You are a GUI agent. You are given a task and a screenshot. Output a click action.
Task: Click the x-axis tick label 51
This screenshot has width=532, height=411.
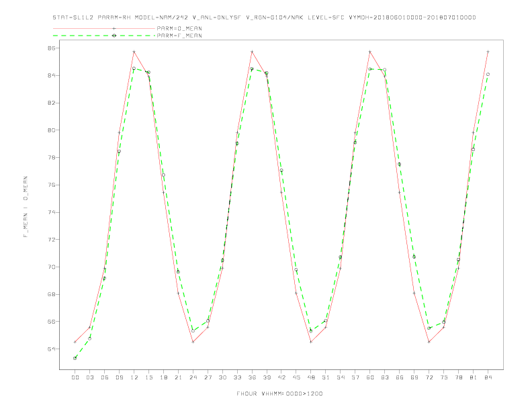326,377
